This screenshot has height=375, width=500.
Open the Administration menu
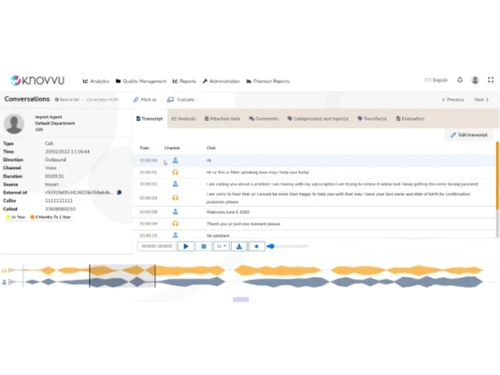click(221, 81)
